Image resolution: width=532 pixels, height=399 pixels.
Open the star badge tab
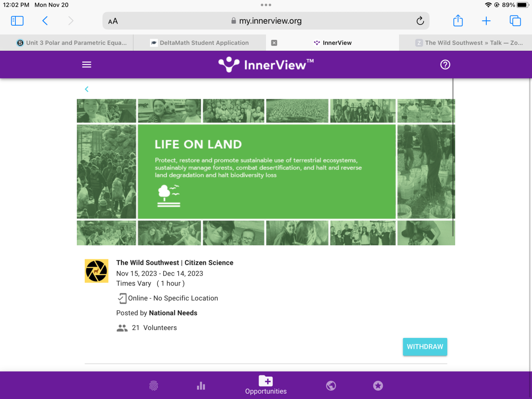click(x=378, y=386)
